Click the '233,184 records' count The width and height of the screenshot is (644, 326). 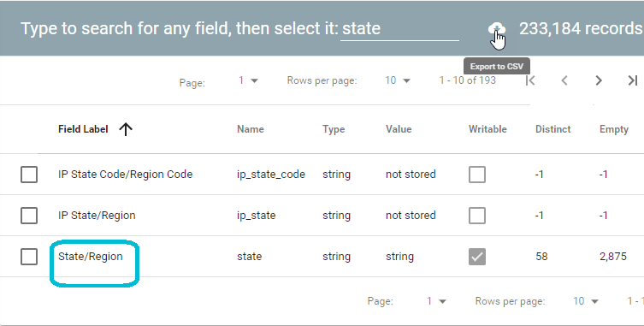[582, 29]
